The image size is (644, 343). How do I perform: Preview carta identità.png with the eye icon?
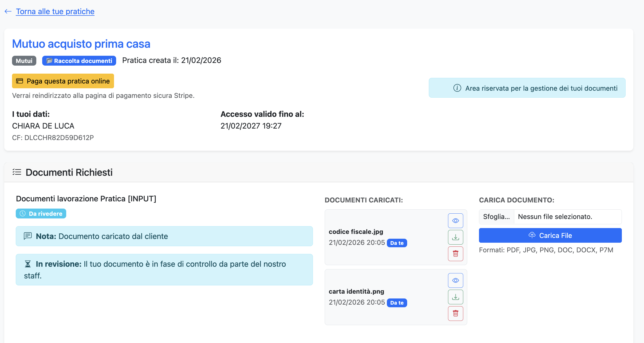click(455, 280)
